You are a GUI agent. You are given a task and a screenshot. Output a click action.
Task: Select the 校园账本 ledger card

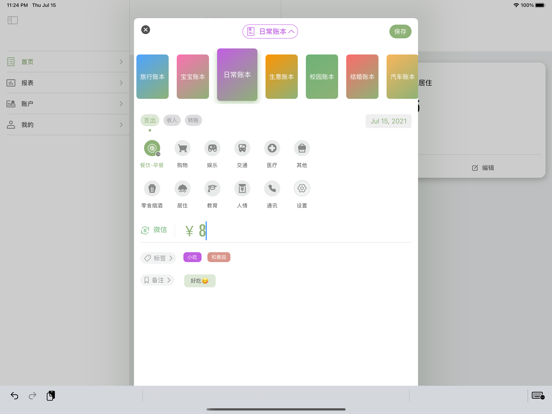(x=322, y=76)
